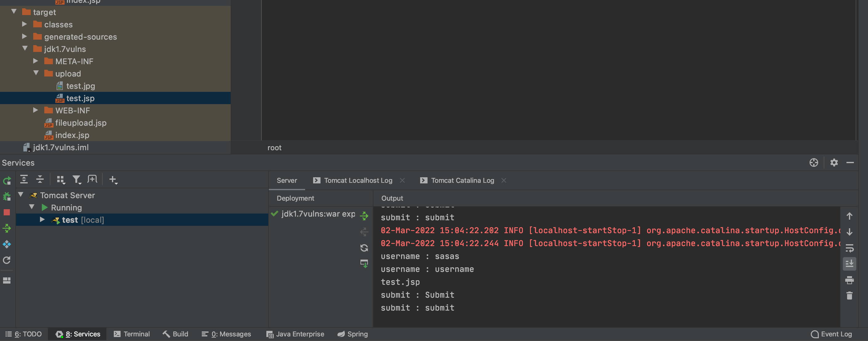
Task: Toggle soft-wrap in the Output gutter
Action: coord(850,248)
